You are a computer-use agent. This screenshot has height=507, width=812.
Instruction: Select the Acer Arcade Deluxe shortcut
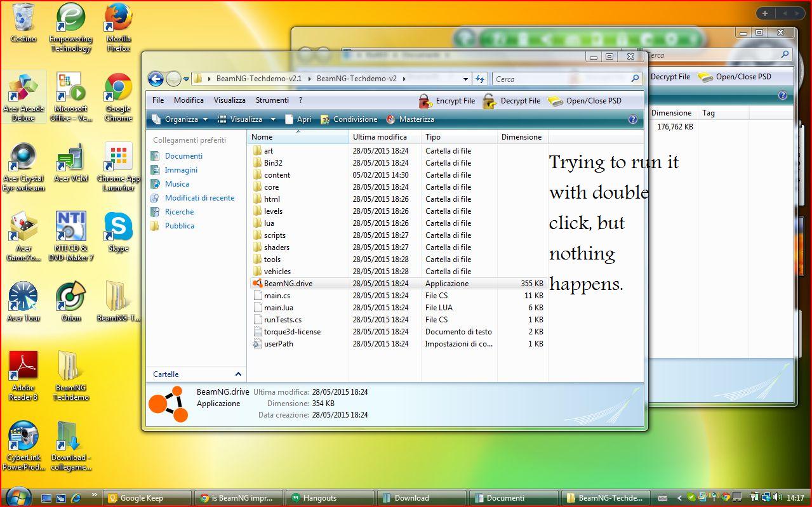tap(23, 97)
